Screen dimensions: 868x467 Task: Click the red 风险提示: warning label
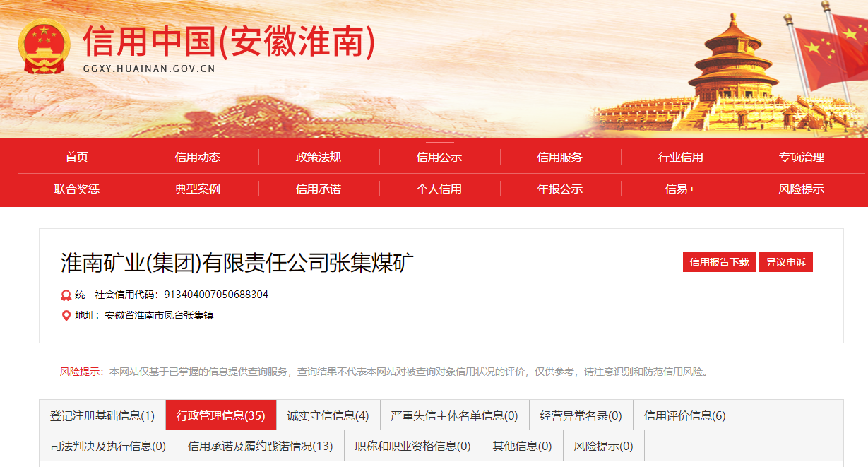83,372
